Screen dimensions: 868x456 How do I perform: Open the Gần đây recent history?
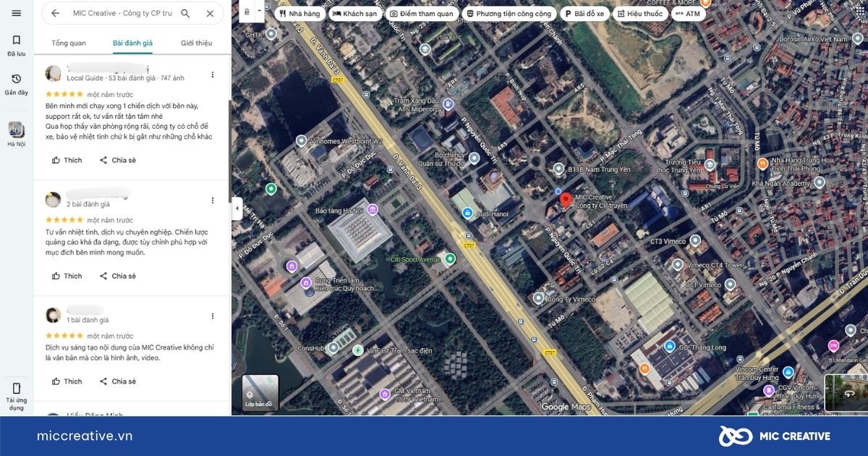[17, 84]
